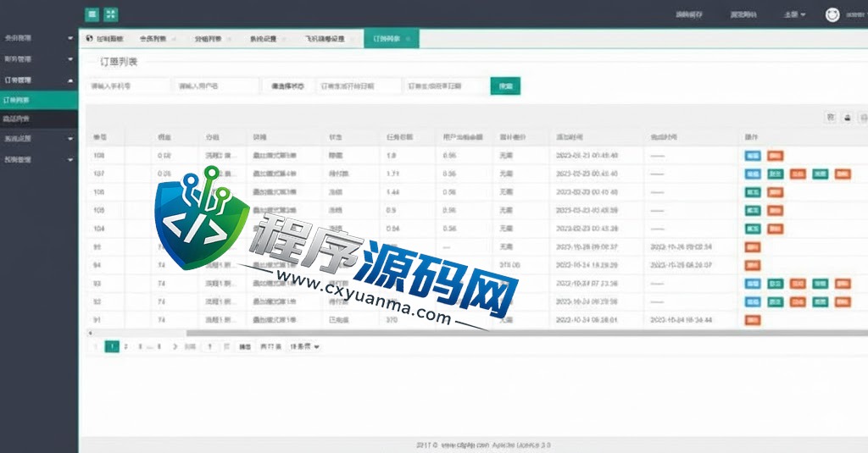Click the clear cache link in top header

pos(689,15)
